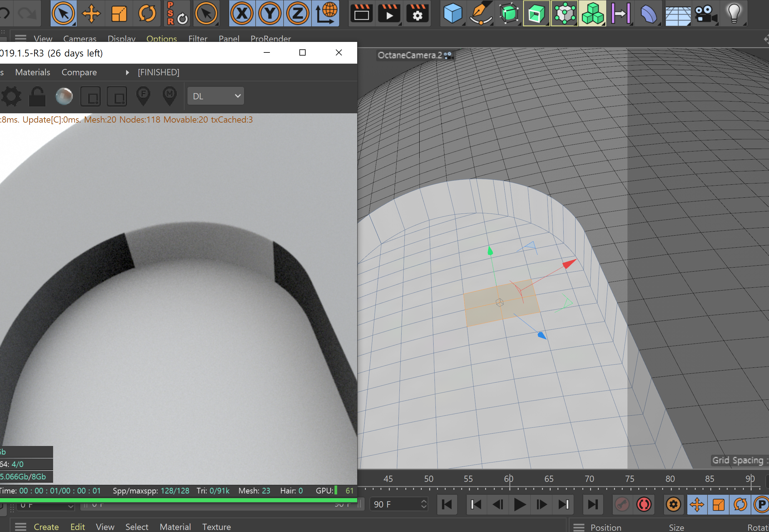Step forward one frame
The image size is (769, 532).
click(x=542, y=504)
